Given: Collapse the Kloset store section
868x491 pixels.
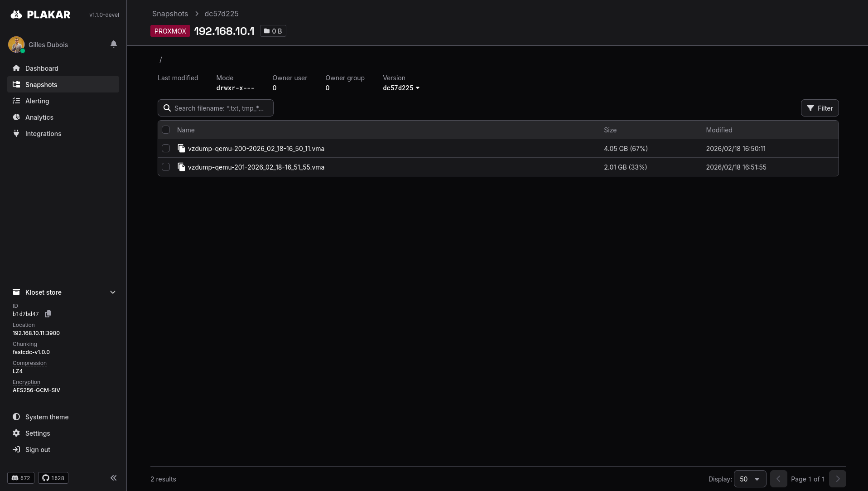Looking at the screenshot, I should click(x=113, y=292).
